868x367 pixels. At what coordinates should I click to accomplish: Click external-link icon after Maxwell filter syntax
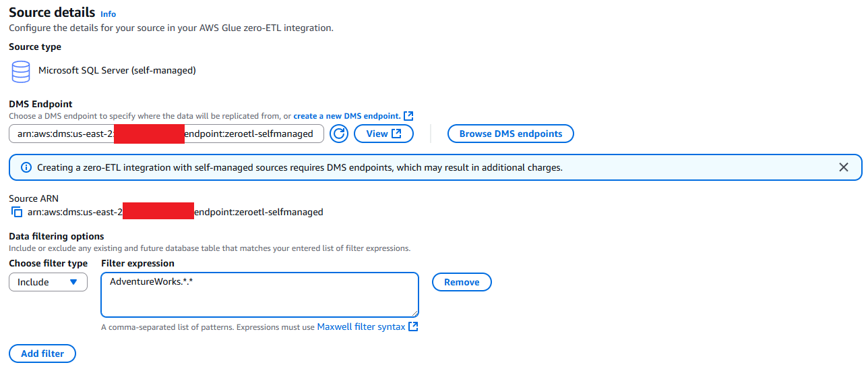414,327
